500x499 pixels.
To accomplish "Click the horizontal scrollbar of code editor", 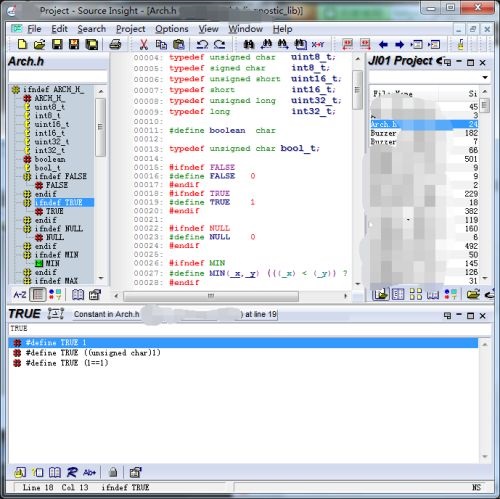I will click(x=230, y=296).
